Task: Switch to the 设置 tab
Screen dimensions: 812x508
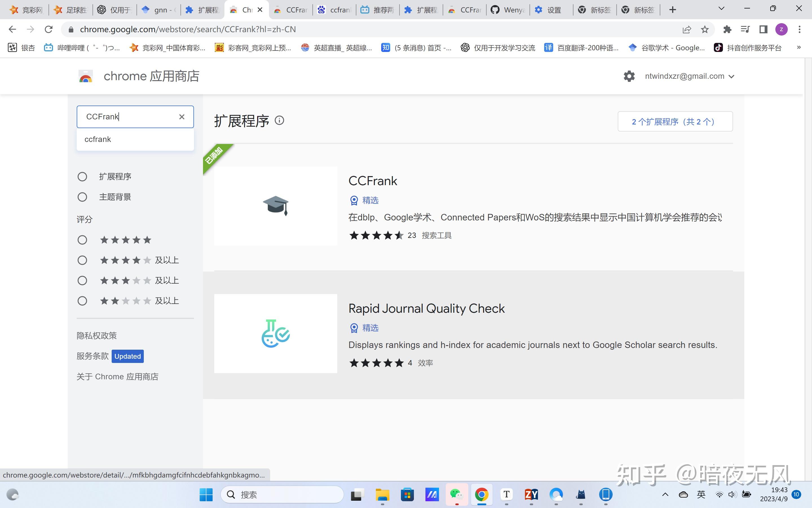Action: [x=551, y=10]
